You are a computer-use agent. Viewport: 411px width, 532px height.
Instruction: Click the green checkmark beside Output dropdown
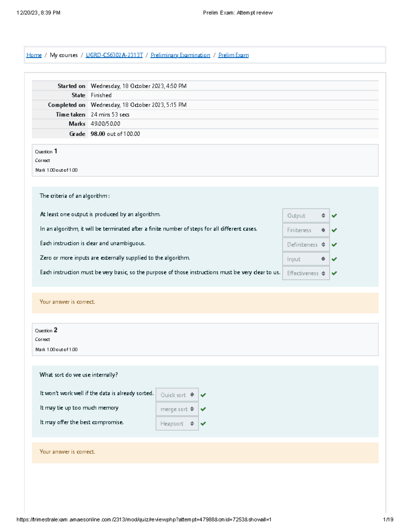334,215
